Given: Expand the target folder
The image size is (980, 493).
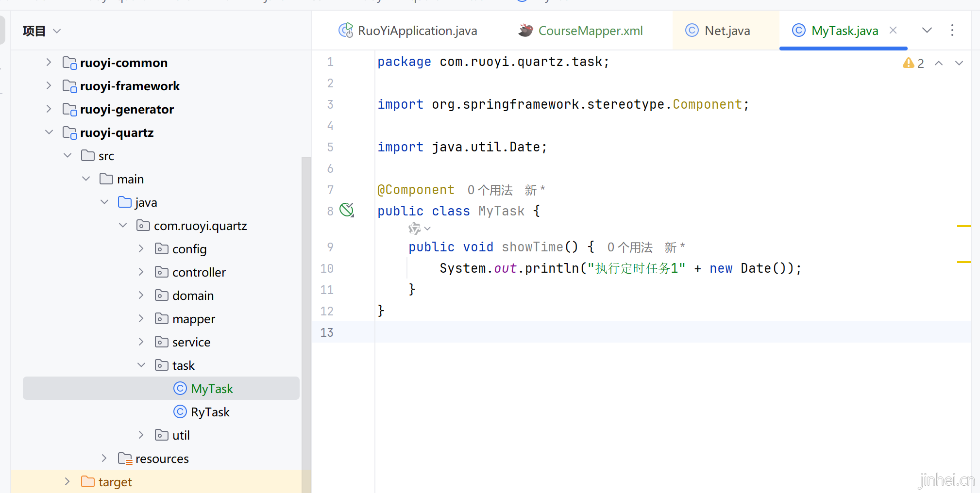Looking at the screenshot, I should click(x=68, y=481).
